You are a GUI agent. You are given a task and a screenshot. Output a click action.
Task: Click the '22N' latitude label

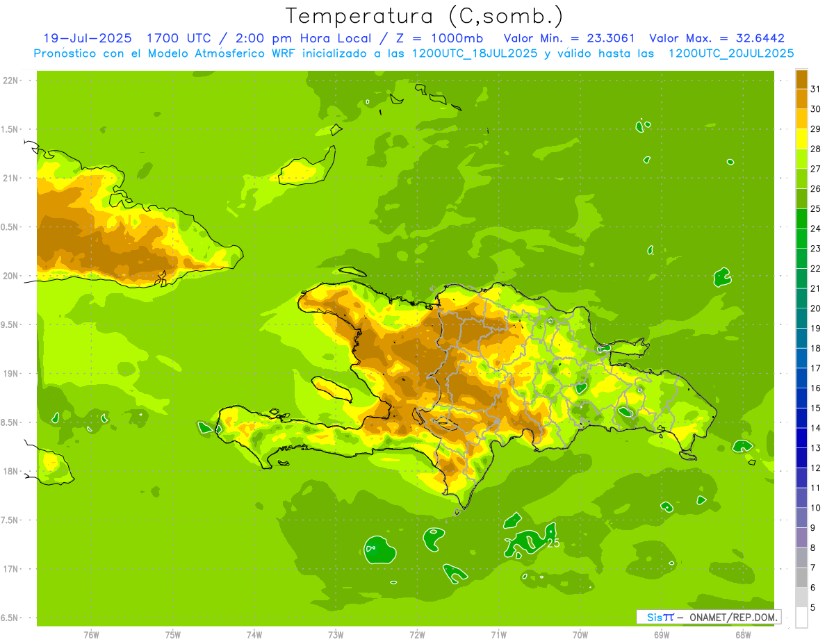point(10,81)
